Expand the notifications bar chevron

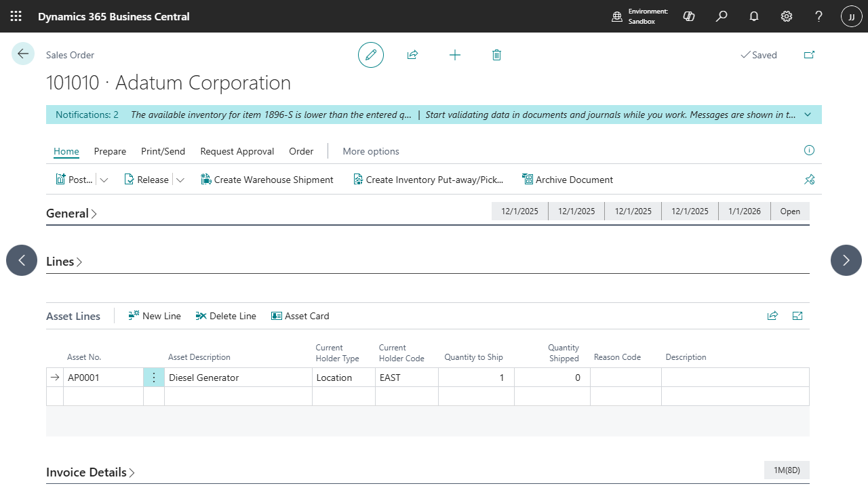click(808, 115)
